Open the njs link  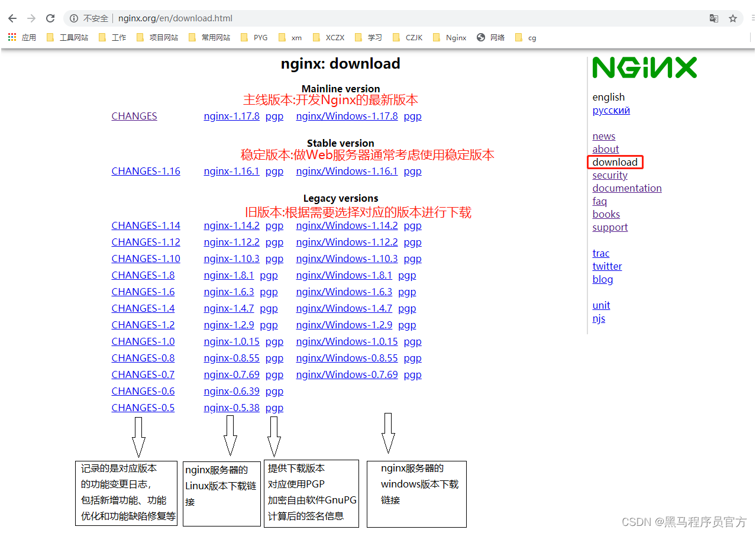pos(599,318)
